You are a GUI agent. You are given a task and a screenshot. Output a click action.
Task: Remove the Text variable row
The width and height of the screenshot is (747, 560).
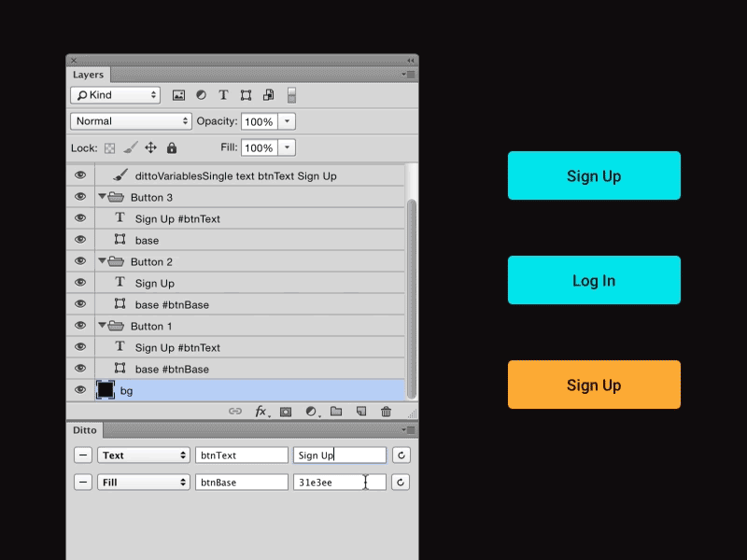click(83, 455)
